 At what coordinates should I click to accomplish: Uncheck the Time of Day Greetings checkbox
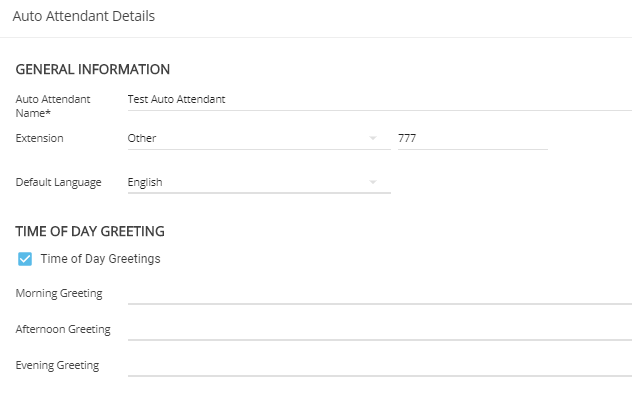coord(25,259)
